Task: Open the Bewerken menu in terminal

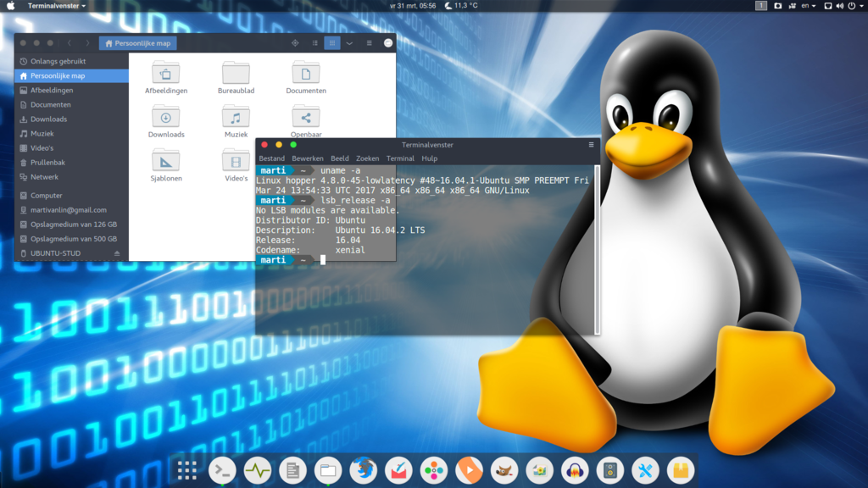Action: point(308,158)
